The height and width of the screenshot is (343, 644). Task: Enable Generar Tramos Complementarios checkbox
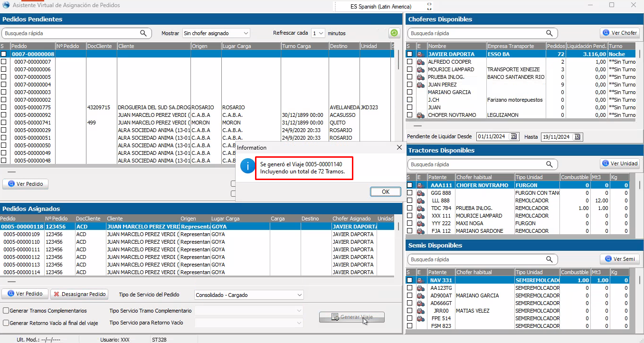[6, 311]
